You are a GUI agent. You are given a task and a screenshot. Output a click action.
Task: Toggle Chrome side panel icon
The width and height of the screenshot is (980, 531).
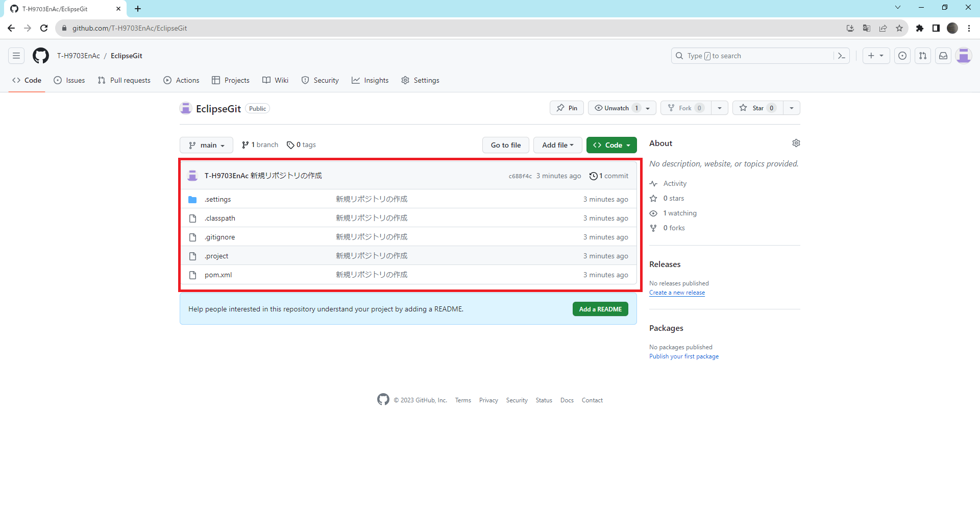coord(936,28)
